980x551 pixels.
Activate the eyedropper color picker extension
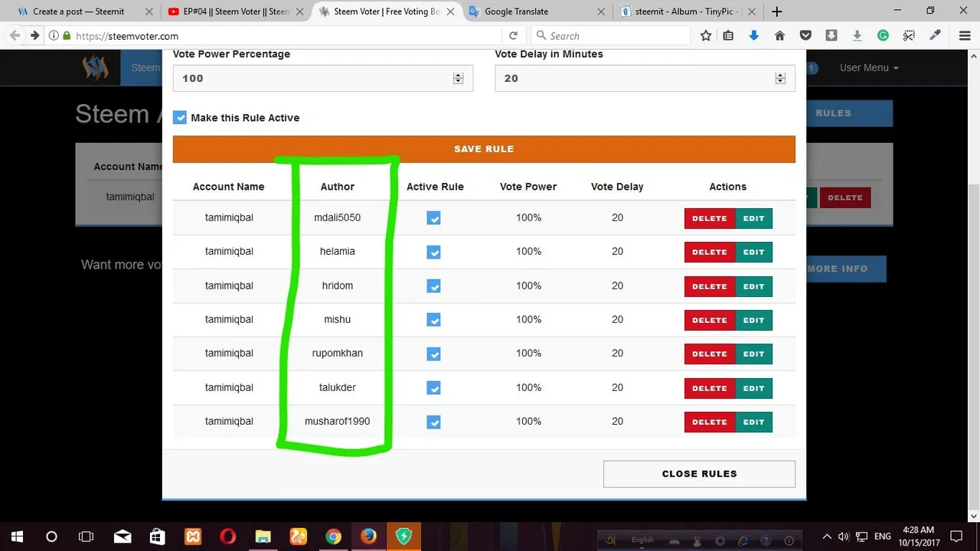934,36
